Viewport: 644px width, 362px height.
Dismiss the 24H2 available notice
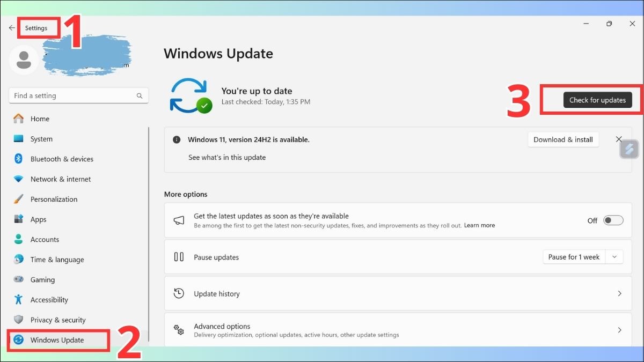click(619, 139)
